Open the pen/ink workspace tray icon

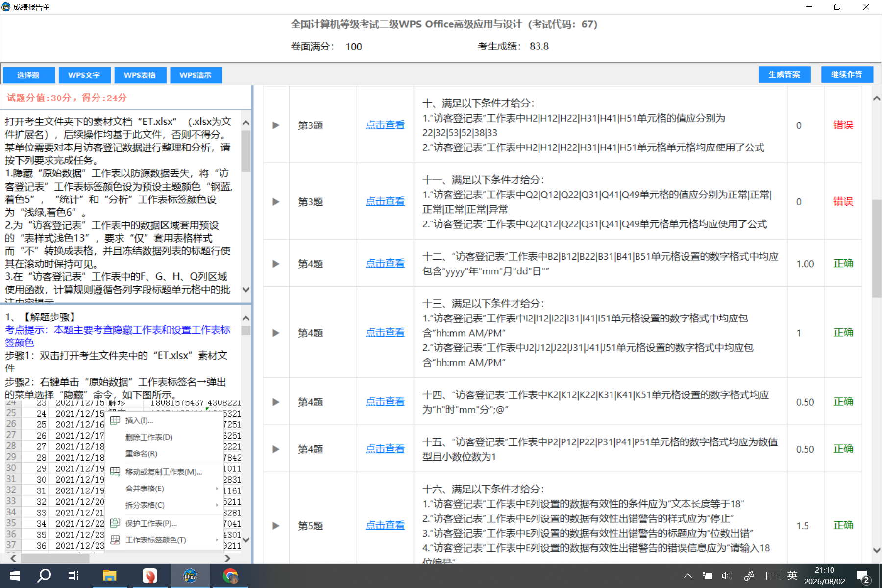coord(749,576)
